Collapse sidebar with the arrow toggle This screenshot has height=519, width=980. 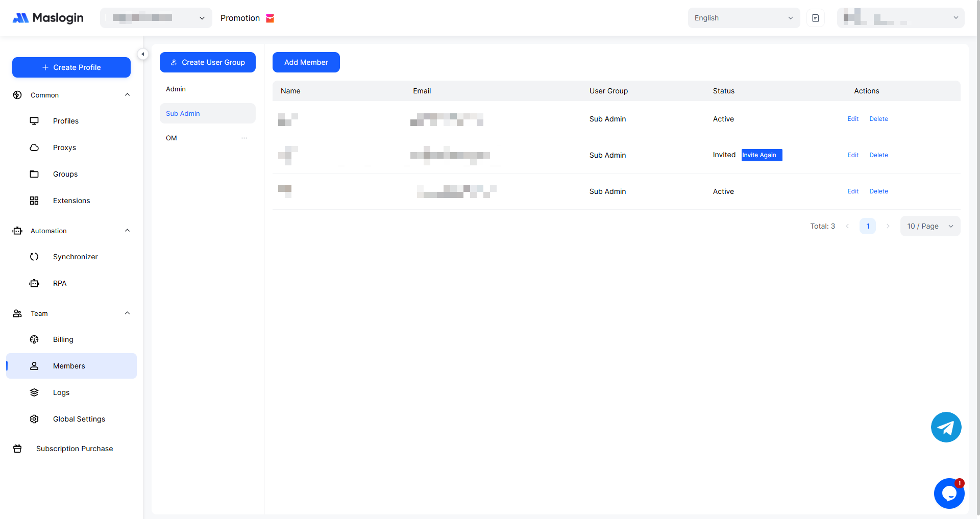(143, 54)
